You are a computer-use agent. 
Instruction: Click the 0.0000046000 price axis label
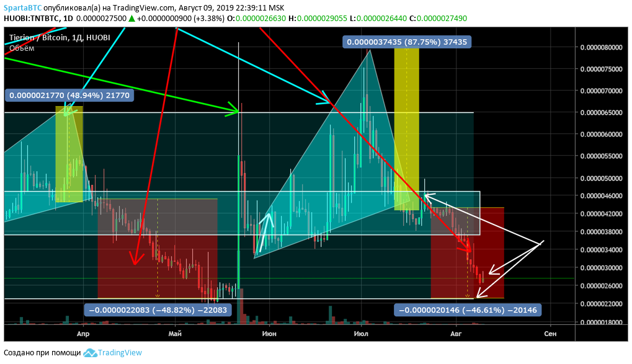[601, 196]
